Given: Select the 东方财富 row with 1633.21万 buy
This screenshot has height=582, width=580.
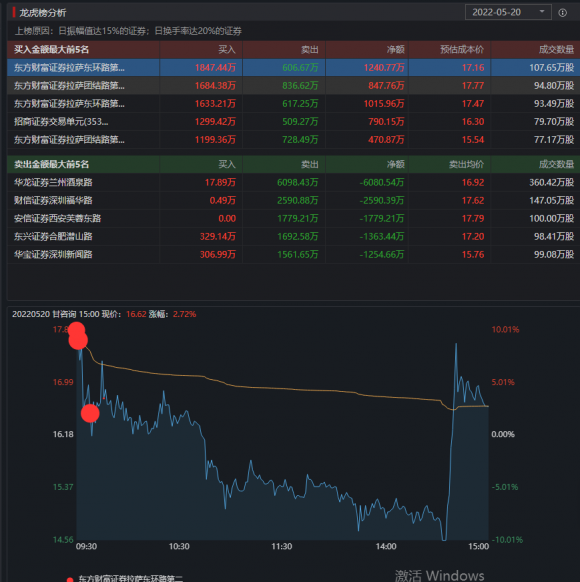Looking at the screenshot, I should pyautogui.click(x=293, y=104).
